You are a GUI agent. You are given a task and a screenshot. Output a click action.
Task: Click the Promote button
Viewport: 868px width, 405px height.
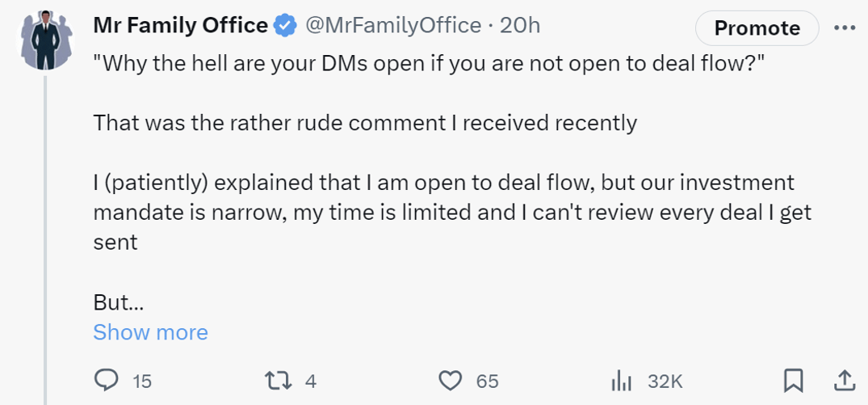757,27
